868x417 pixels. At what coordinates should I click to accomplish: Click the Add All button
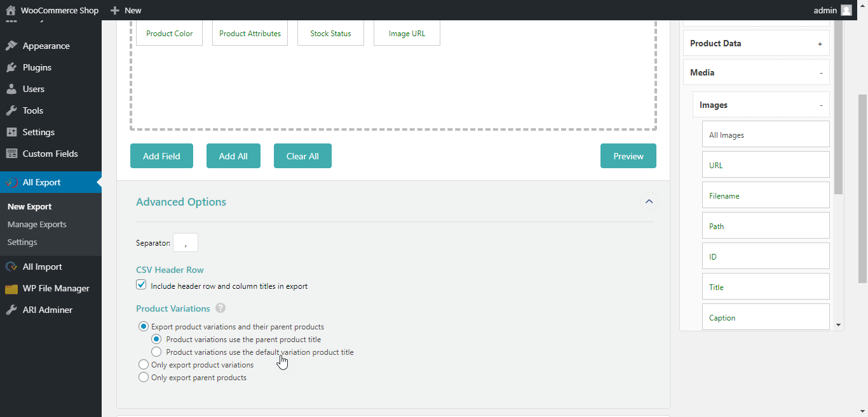point(233,156)
